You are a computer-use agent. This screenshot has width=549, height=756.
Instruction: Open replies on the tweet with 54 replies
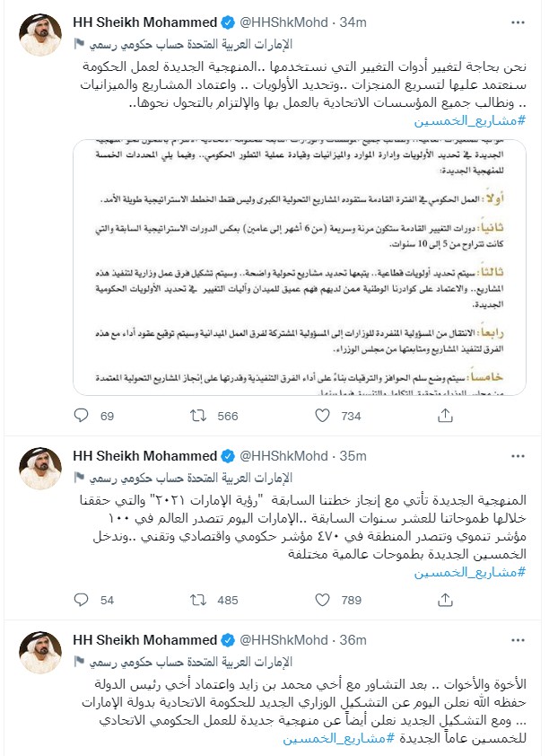click(82, 600)
